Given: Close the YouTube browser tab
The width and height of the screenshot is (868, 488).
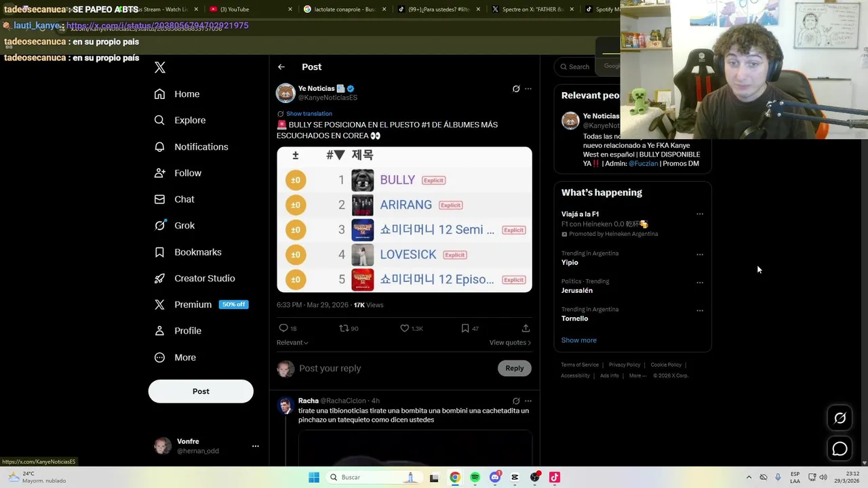Looking at the screenshot, I should [x=290, y=9].
